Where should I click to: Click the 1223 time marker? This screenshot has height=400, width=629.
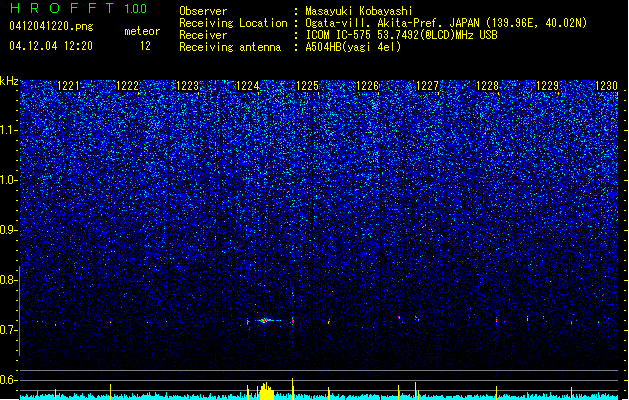(x=187, y=86)
